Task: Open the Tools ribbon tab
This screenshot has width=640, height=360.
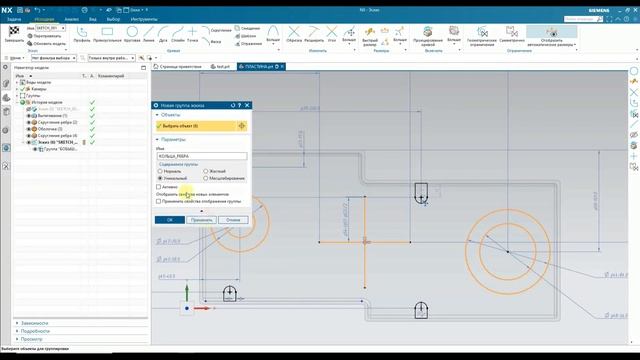Action: (x=144, y=19)
